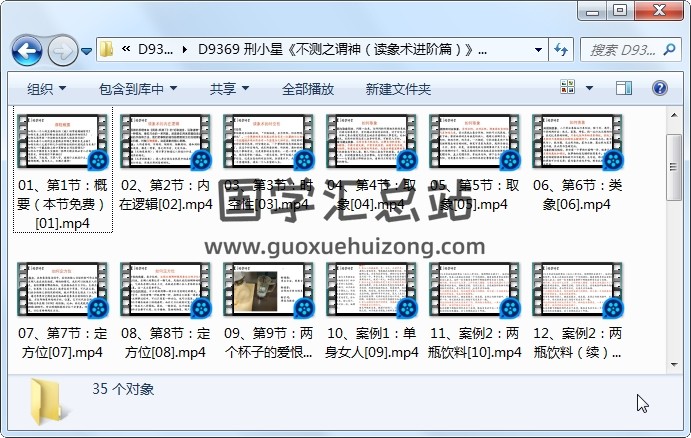This screenshot has width=691, height=438.
Task: Open the 共享 menu
Action: tap(229, 89)
